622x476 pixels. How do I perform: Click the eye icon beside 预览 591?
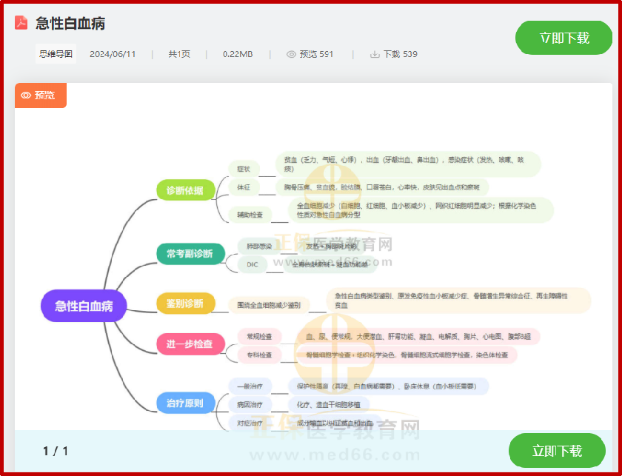292,54
